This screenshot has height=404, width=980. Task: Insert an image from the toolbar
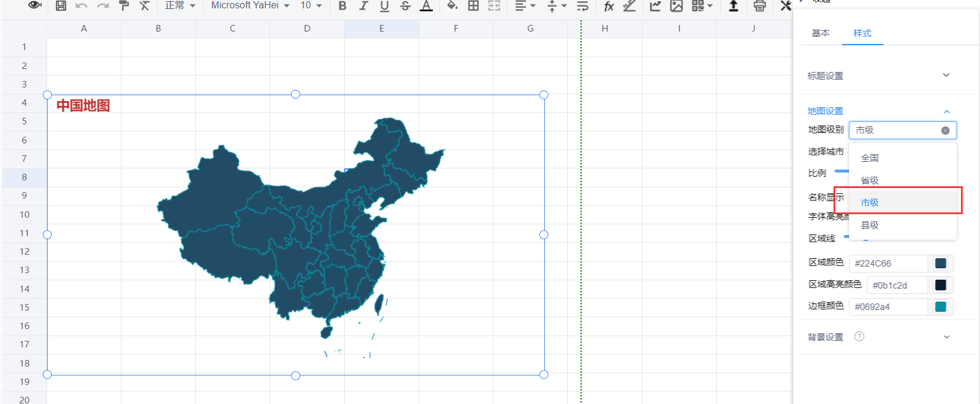676,6
